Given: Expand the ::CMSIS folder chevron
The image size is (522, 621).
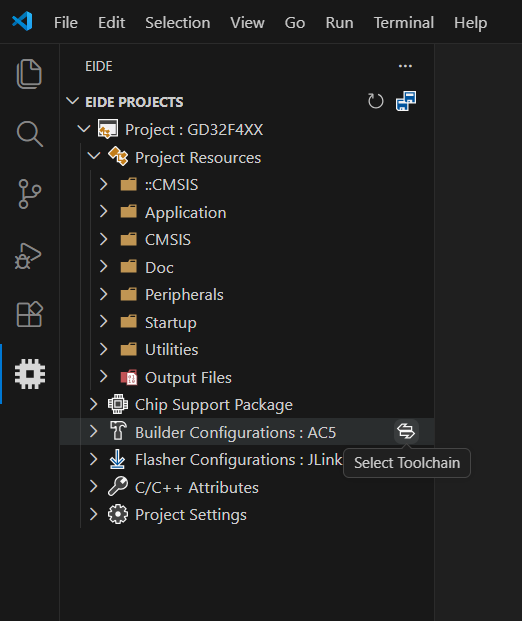Looking at the screenshot, I should tap(103, 184).
